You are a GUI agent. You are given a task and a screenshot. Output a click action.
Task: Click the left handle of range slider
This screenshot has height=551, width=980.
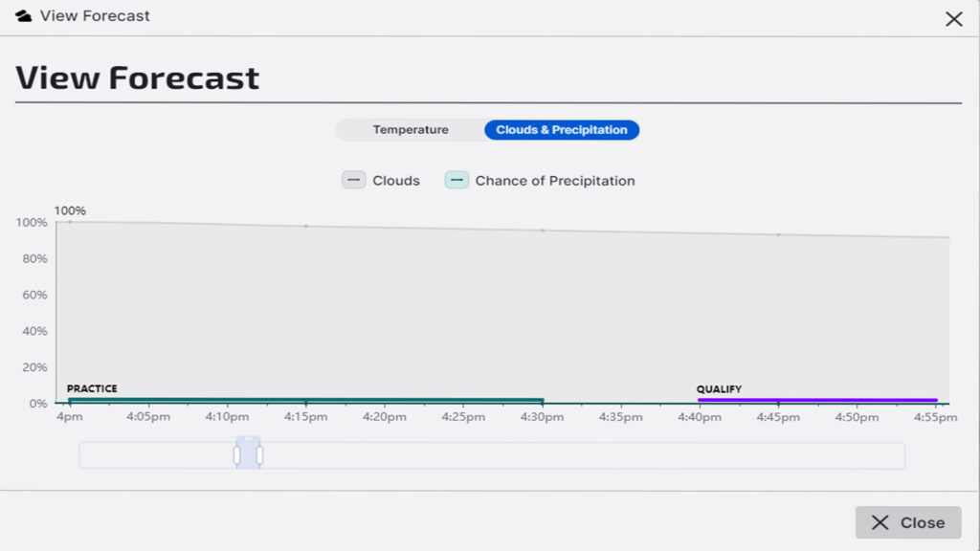(x=237, y=455)
